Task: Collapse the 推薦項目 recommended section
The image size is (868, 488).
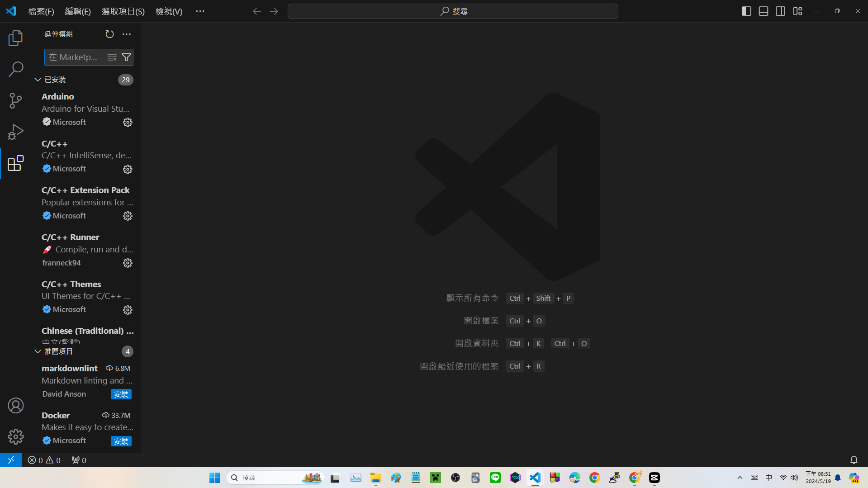Action: tap(38, 351)
